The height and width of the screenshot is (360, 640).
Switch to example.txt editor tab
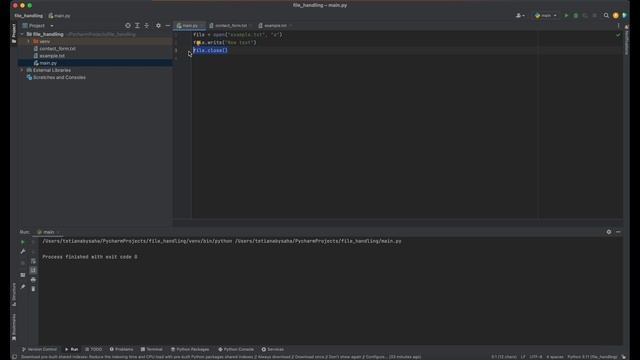pos(275,25)
